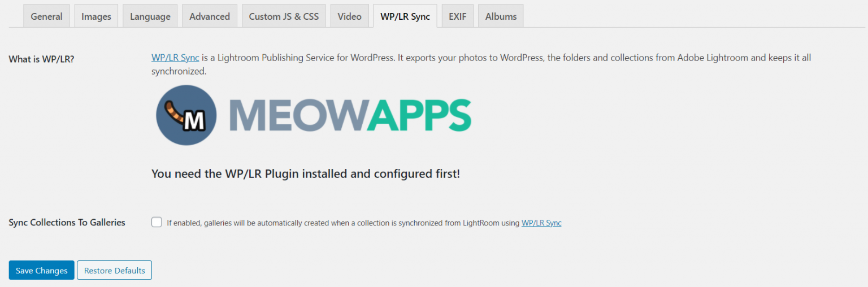Viewport: 868px width, 287px height.
Task: Click the Save Changes button
Action: coord(42,270)
